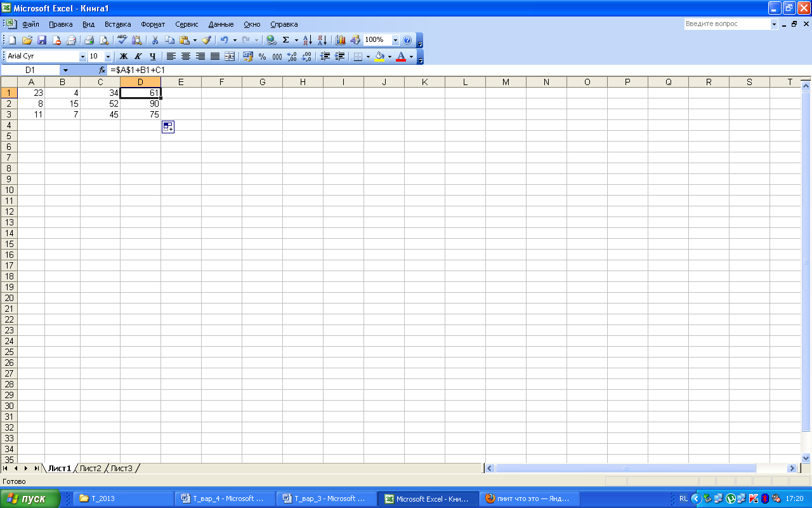Open Excel Help question mark icon
This screenshot has width=812, height=508.
coord(407,40)
